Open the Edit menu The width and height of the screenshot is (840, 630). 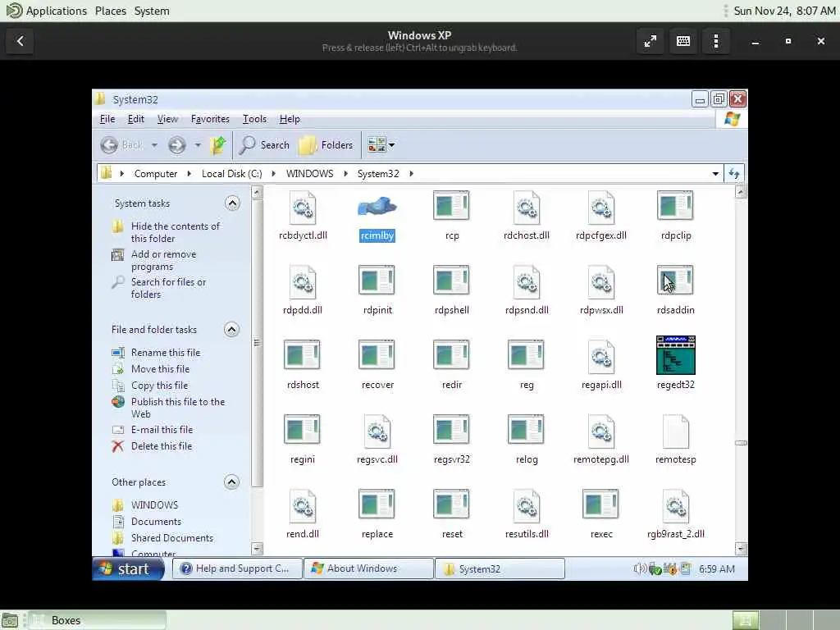point(135,119)
